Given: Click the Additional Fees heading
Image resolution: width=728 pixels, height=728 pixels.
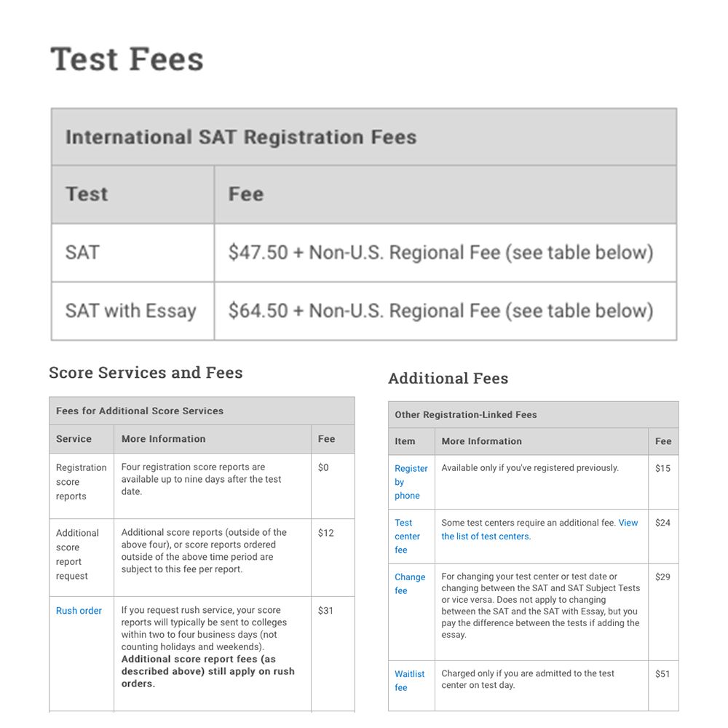Looking at the screenshot, I should 448,378.
